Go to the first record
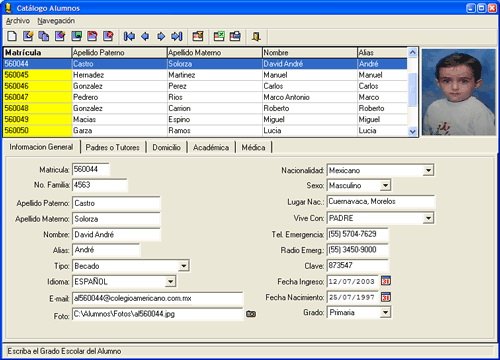Screen dimensions: 500x360 [129, 36]
